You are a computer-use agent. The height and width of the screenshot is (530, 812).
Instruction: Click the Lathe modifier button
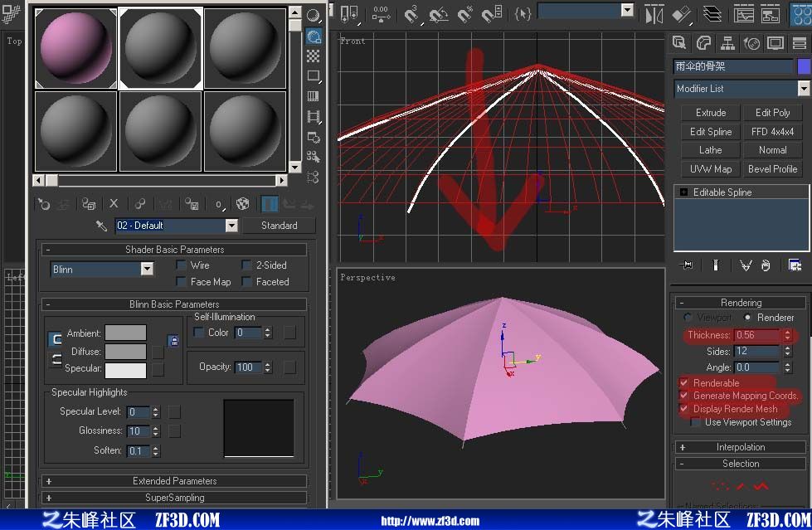coord(711,150)
